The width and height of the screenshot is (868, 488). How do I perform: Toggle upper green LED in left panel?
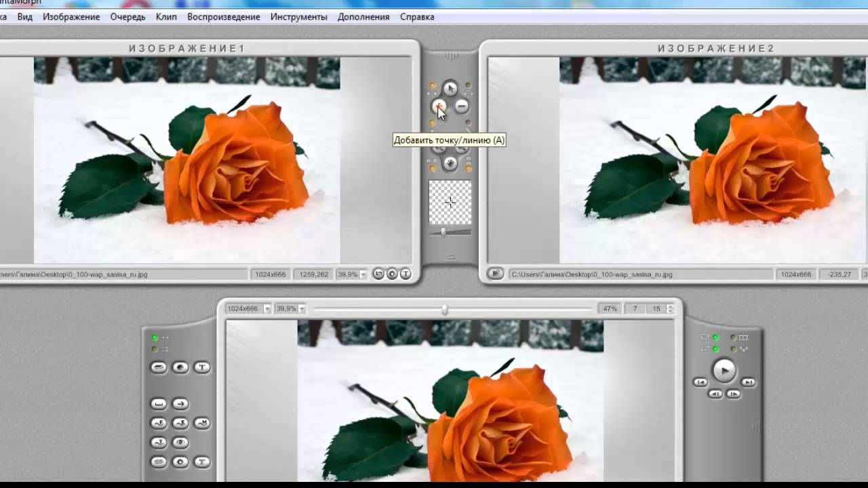[x=155, y=338]
